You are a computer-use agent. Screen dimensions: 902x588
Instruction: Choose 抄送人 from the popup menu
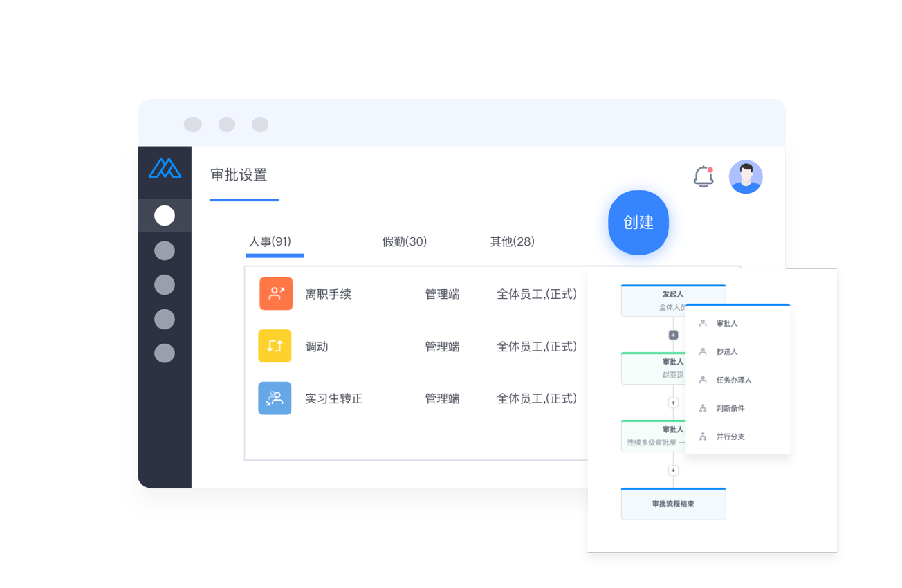point(727,351)
